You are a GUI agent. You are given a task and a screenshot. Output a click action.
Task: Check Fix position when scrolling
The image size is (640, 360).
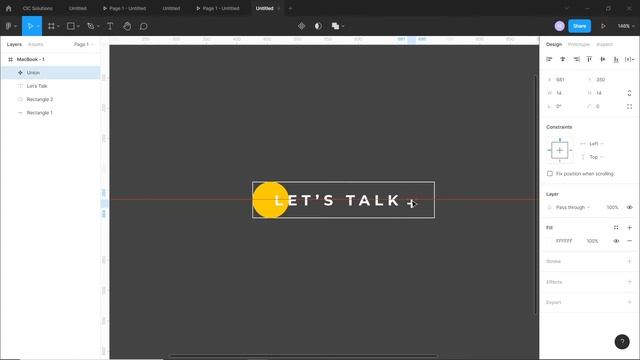(550, 173)
